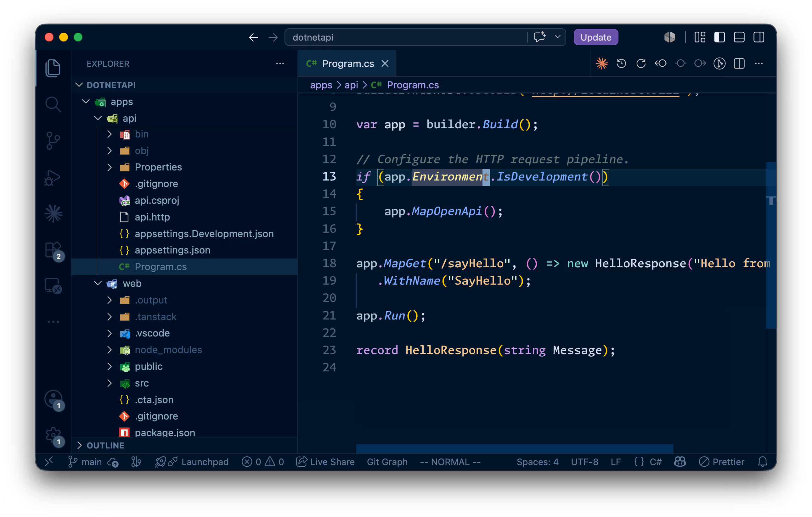Click the commit node icon in editor toolbar

coord(680,63)
